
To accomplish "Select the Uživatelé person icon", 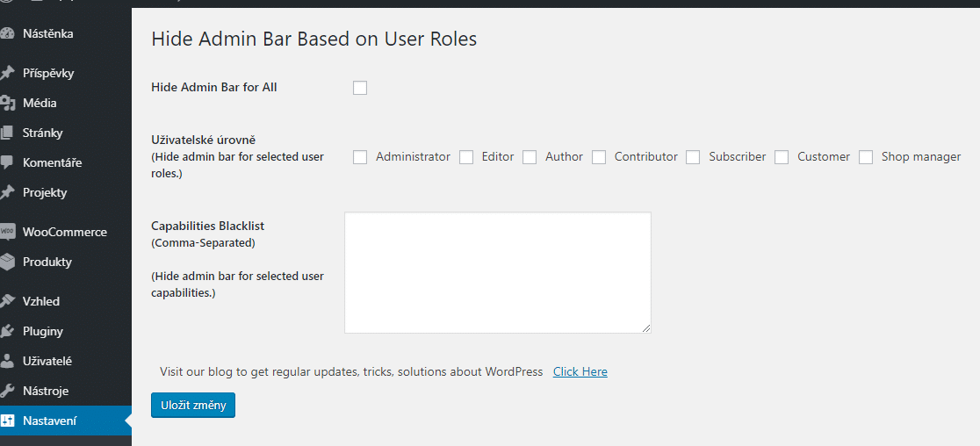I will [7, 361].
